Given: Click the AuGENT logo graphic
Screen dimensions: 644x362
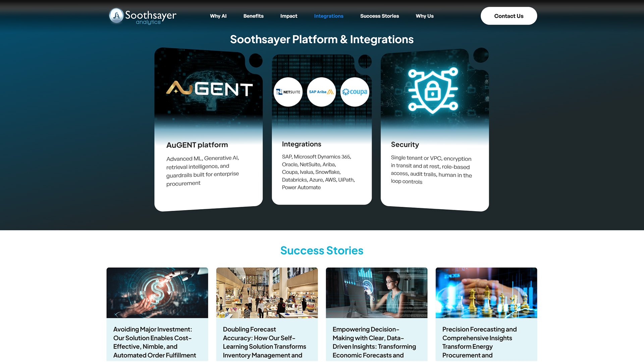Looking at the screenshot, I should tap(210, 89).
